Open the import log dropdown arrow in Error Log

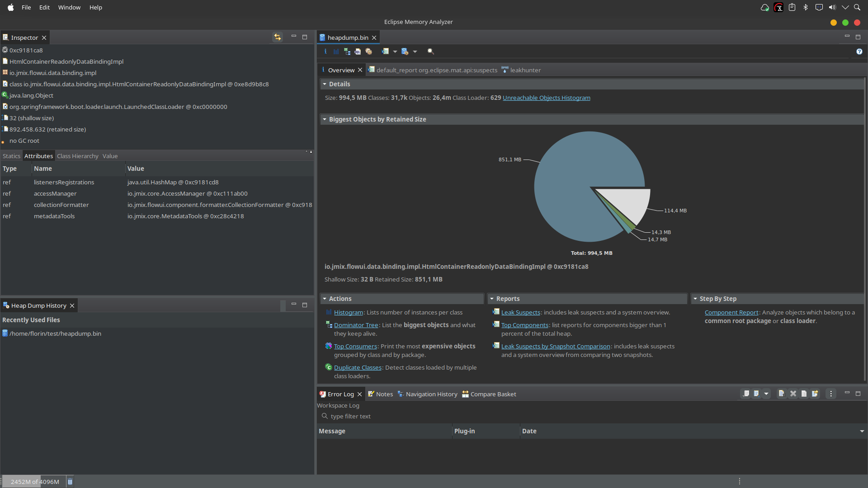click(x=766, y=394)
